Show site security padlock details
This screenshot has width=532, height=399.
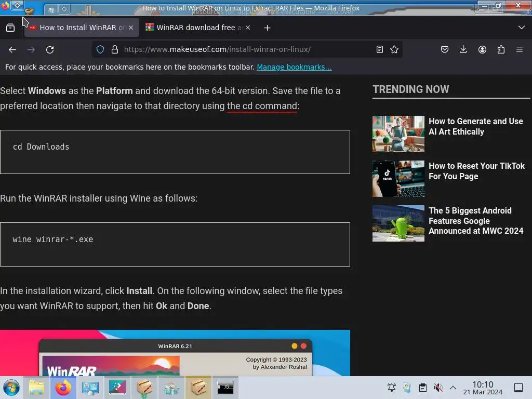pyautogui.click(x=115, y=49)
